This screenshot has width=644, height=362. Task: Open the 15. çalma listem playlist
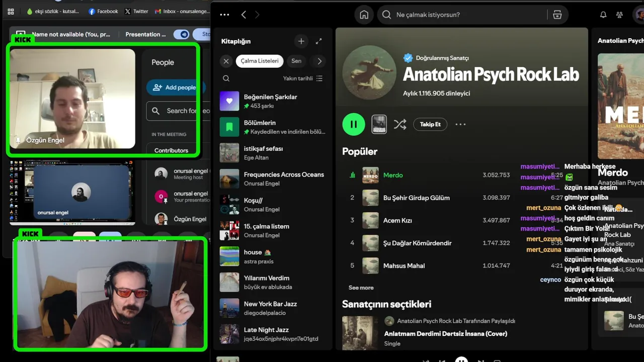(273, 231)
